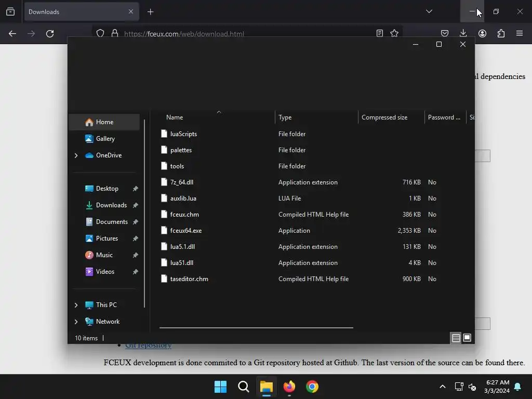
Task: Select the palettes folder
Action: pyautogui.click(x=181, y=150)
